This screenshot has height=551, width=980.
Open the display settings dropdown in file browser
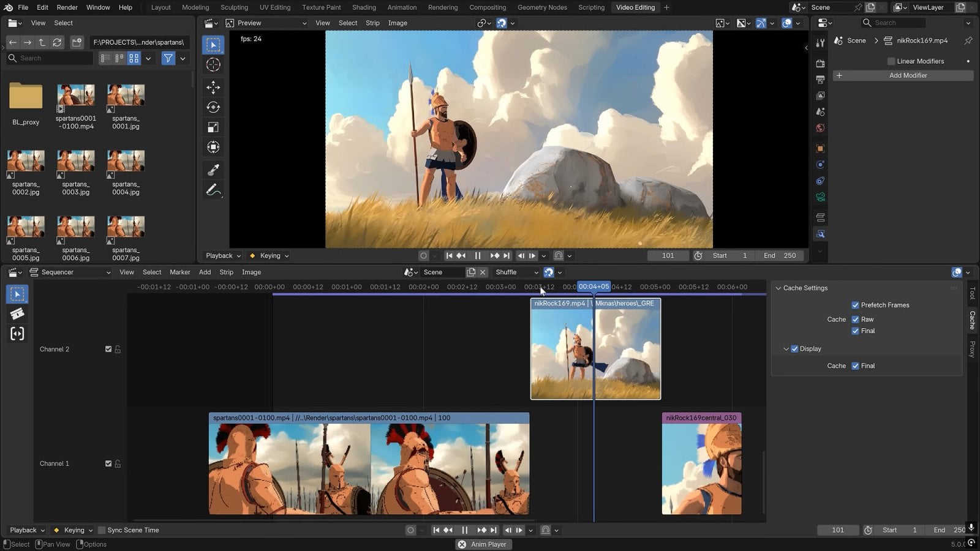(x=148, y=58)
